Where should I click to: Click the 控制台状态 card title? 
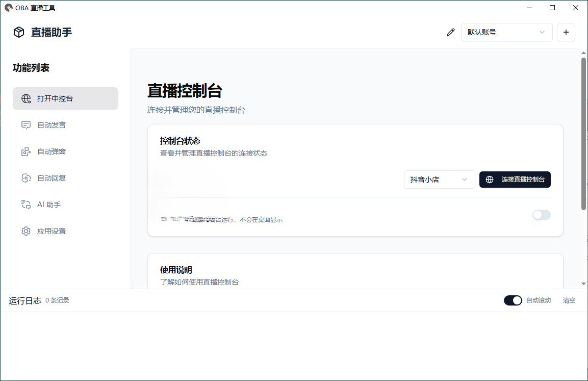click(x=180, y=141)
